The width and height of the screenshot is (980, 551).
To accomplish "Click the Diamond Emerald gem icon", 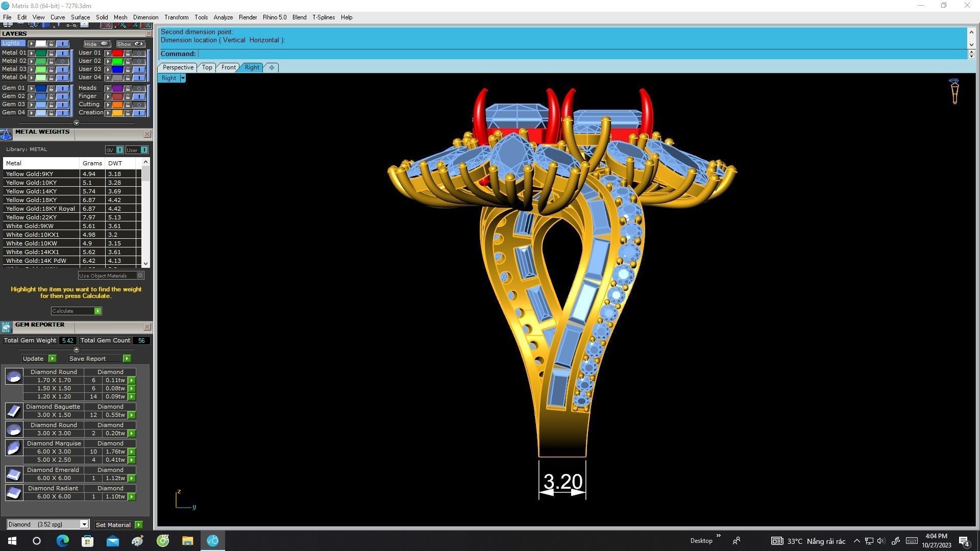I will tap(14, 474).
